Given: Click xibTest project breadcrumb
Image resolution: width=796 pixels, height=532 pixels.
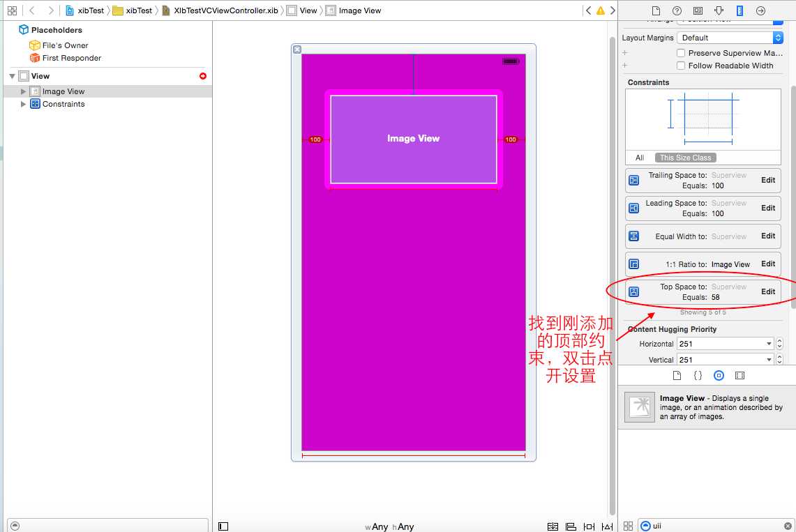Looking at the screenshot, I should pos(85,10).
